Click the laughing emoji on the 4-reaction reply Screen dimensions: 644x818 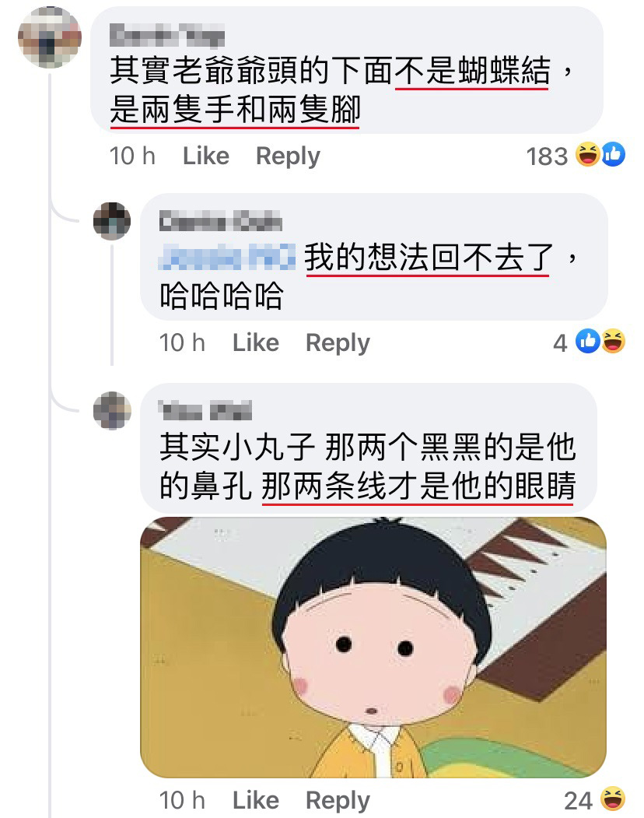click(613, 341)
